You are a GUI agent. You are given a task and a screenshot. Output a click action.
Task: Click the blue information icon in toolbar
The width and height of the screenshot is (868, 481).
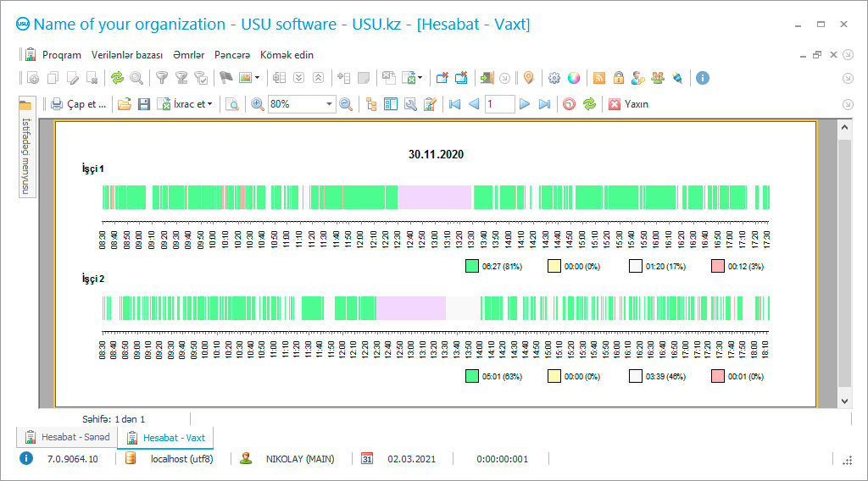pyautogui.click(x=702, y=78)
